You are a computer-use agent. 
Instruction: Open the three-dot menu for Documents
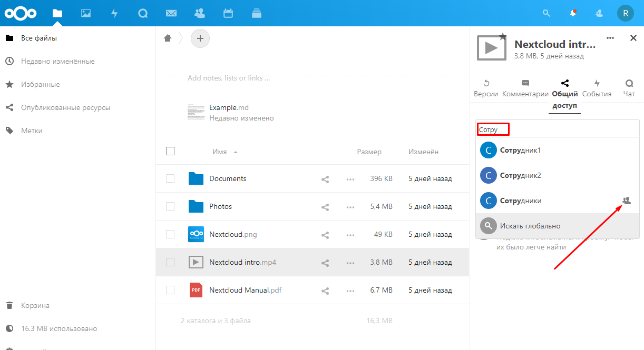tap(350, 179)
